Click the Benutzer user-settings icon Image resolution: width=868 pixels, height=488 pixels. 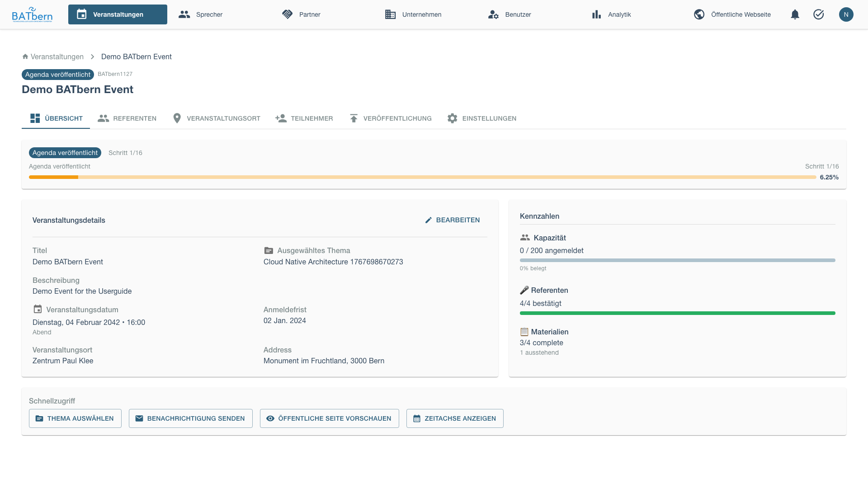coord(493,14)
